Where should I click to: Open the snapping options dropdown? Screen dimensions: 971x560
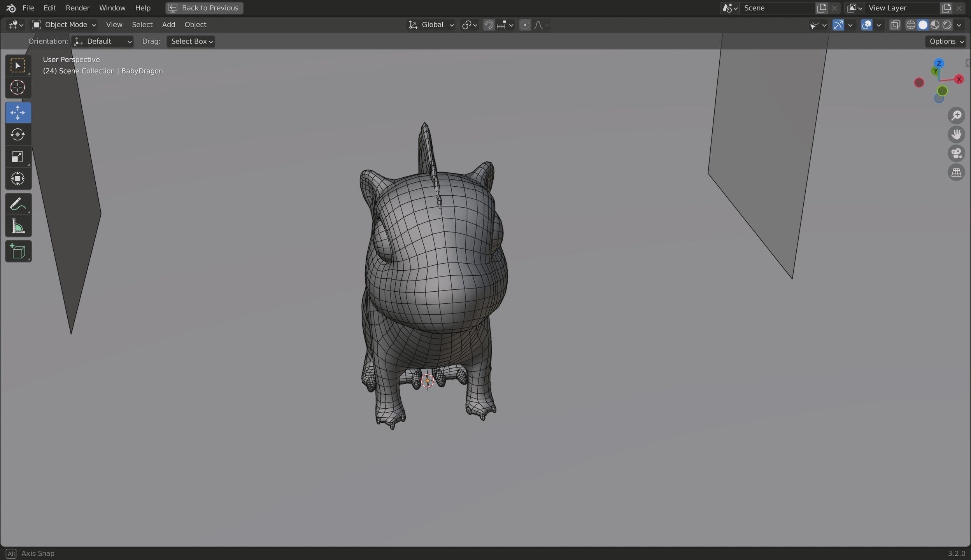505,25
